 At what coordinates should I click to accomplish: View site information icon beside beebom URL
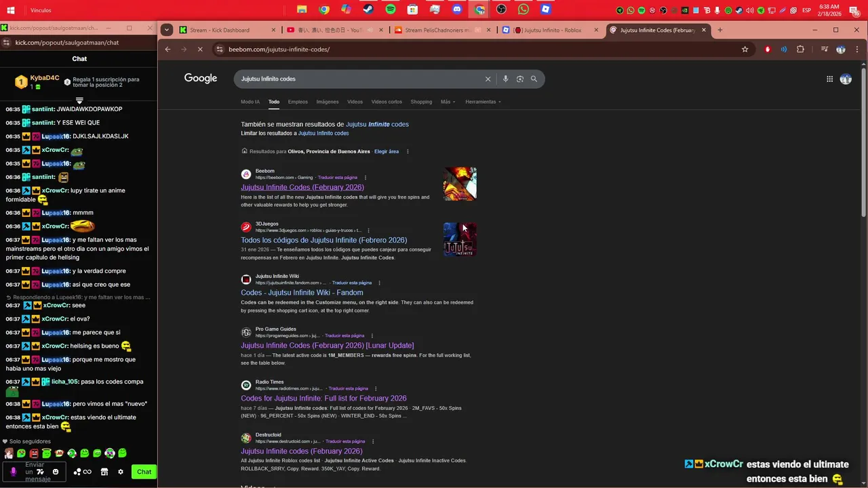coord(218,49)
